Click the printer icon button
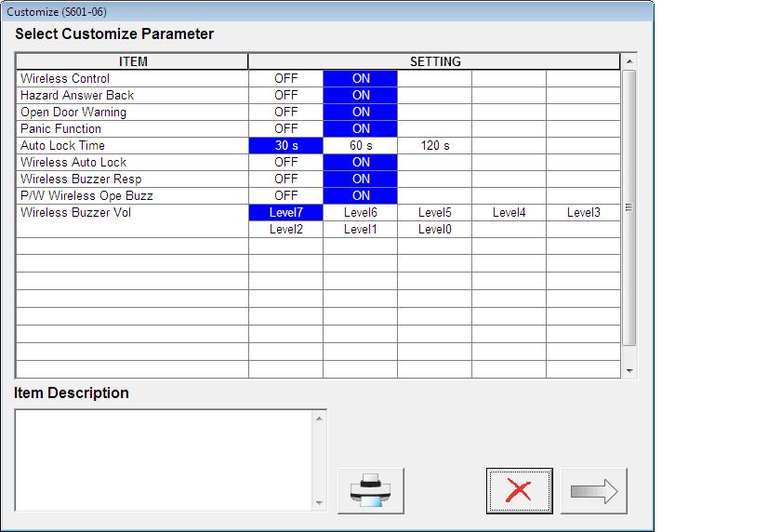781x532 pixels. (371, 491)
